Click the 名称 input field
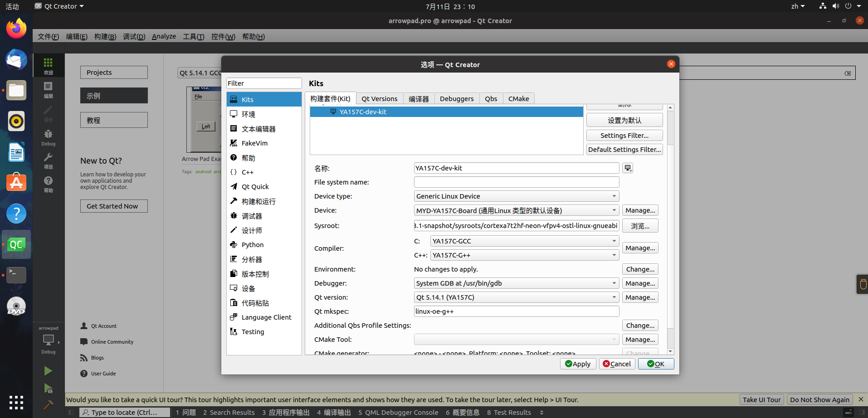868x418 pixels. coord(517,168)
